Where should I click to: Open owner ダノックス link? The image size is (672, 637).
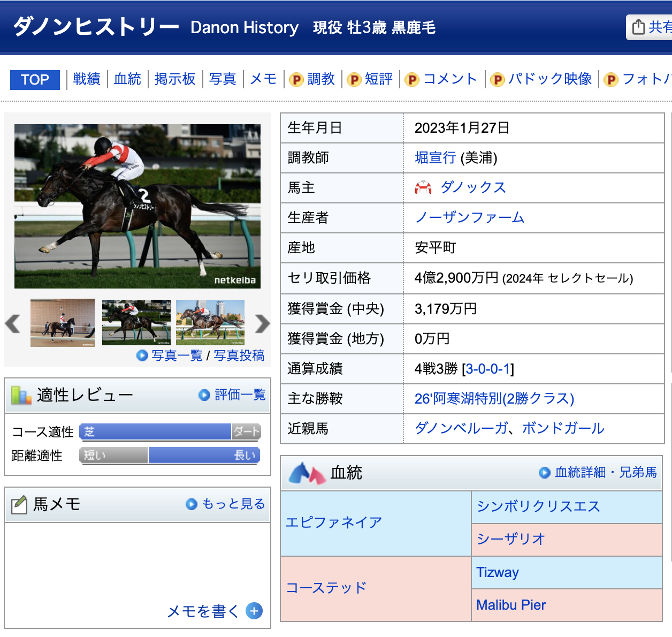coord(473,187)
